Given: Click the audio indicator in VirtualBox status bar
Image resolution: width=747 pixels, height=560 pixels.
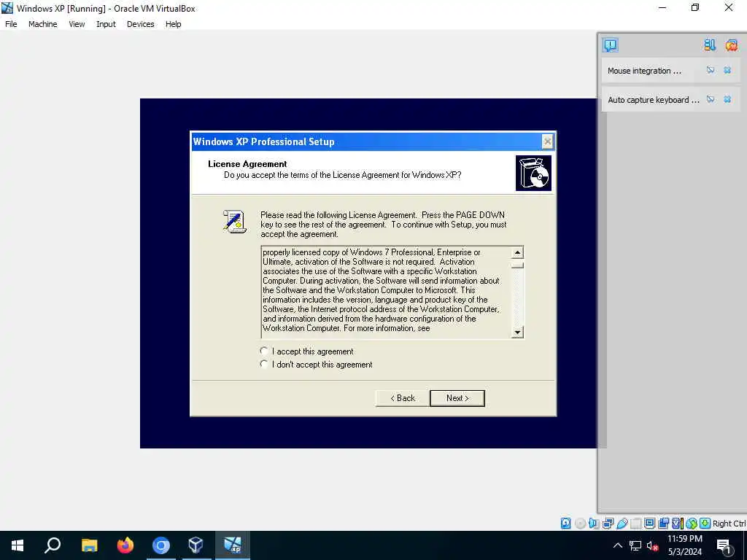Looking at the screenshot, I should pyautogui.click(x=594, y=524).
